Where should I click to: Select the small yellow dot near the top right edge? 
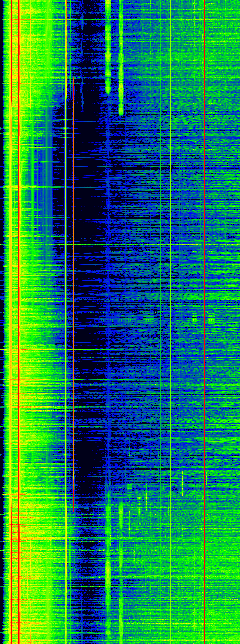pos(235,52)
